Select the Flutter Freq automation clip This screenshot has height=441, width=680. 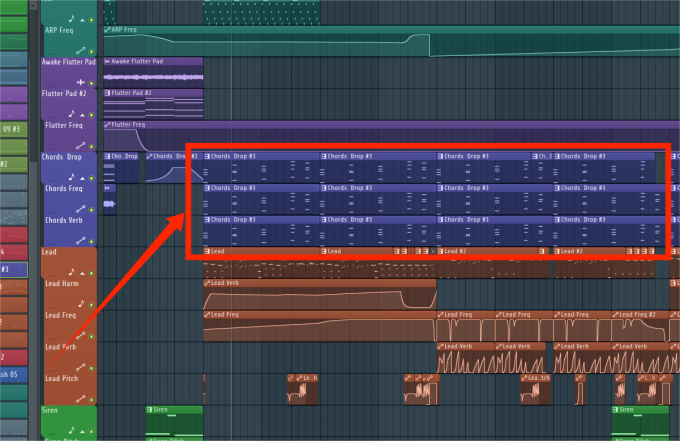(392, 136)
